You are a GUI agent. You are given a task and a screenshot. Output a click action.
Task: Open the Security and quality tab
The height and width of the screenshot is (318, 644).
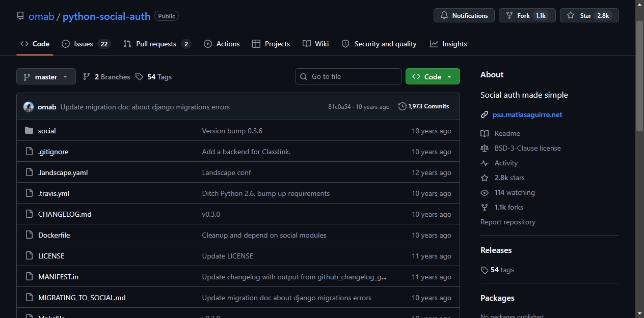(379, 44)
